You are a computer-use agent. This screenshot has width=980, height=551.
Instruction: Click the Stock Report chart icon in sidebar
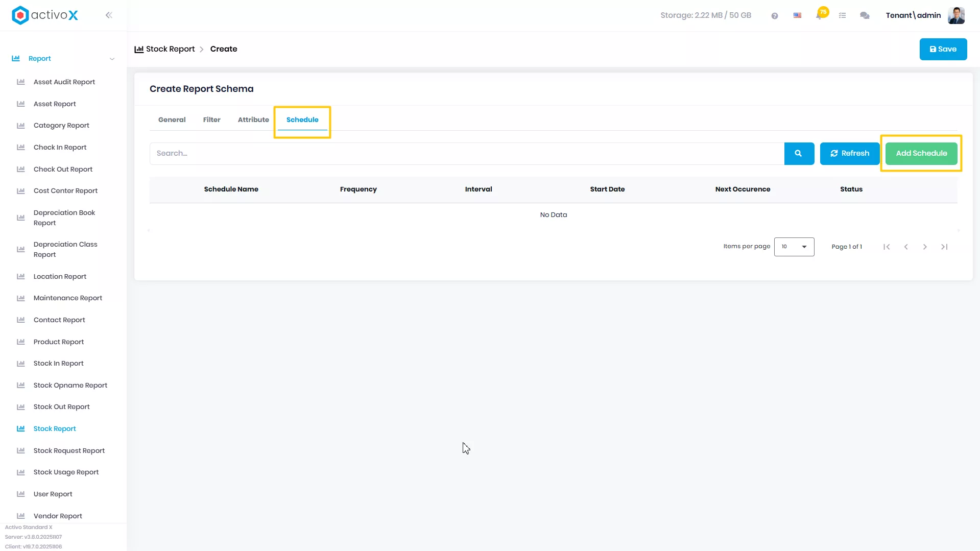click(21, 428)
